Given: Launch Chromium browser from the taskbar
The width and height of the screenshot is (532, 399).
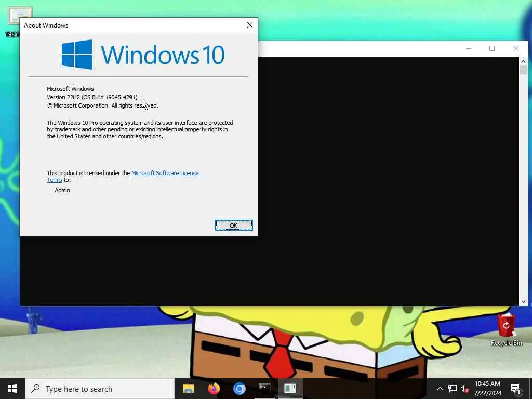Looking at the screenshot, I should [x=239, y=389].
